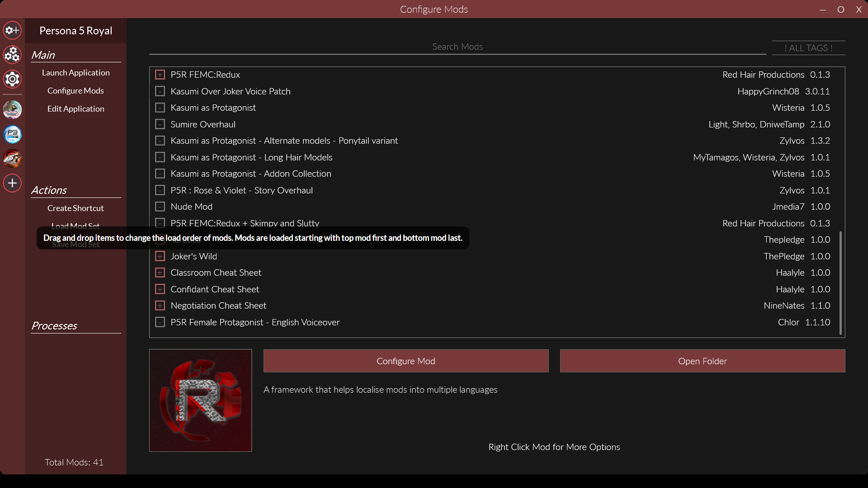Click the Total Mods: 41 counter
868x488 pixels.
point(74,462)
